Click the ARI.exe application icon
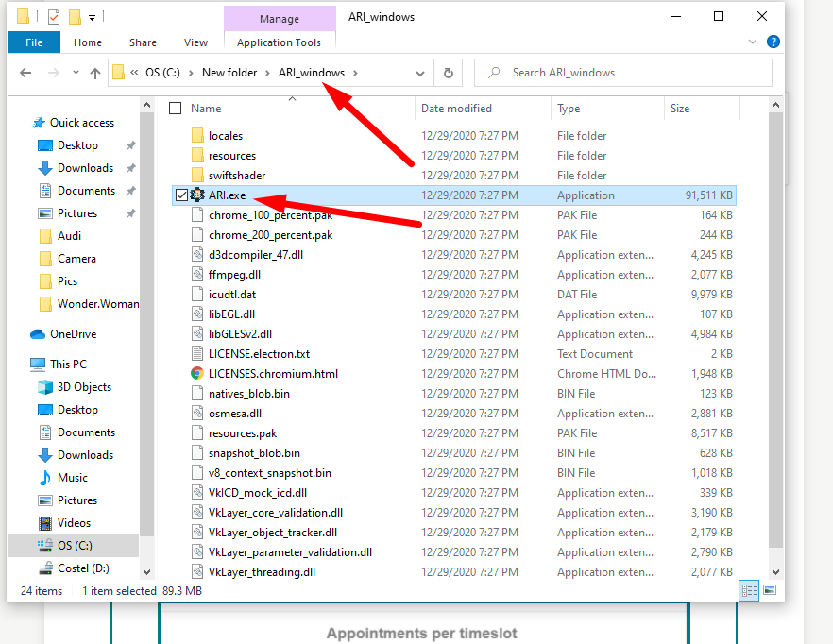 [x=197, y=195]
